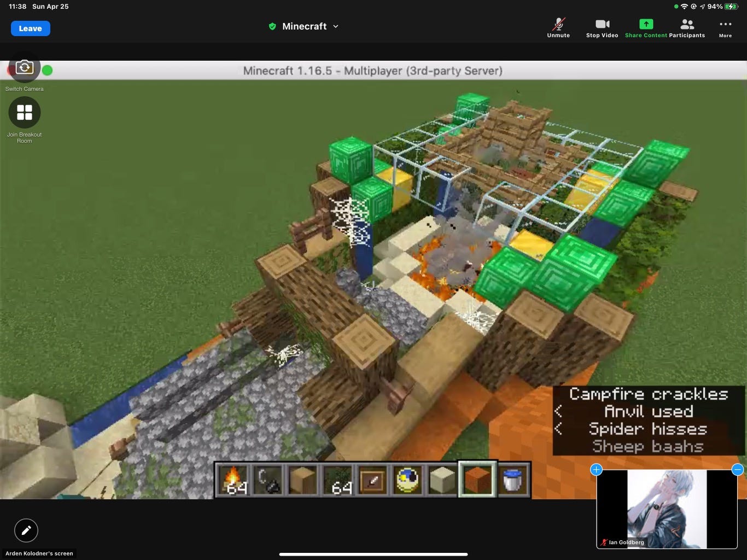This screenshot has width=747, height=560.
Task: Tap the battery status icon
Action: [x=731, y=7]
